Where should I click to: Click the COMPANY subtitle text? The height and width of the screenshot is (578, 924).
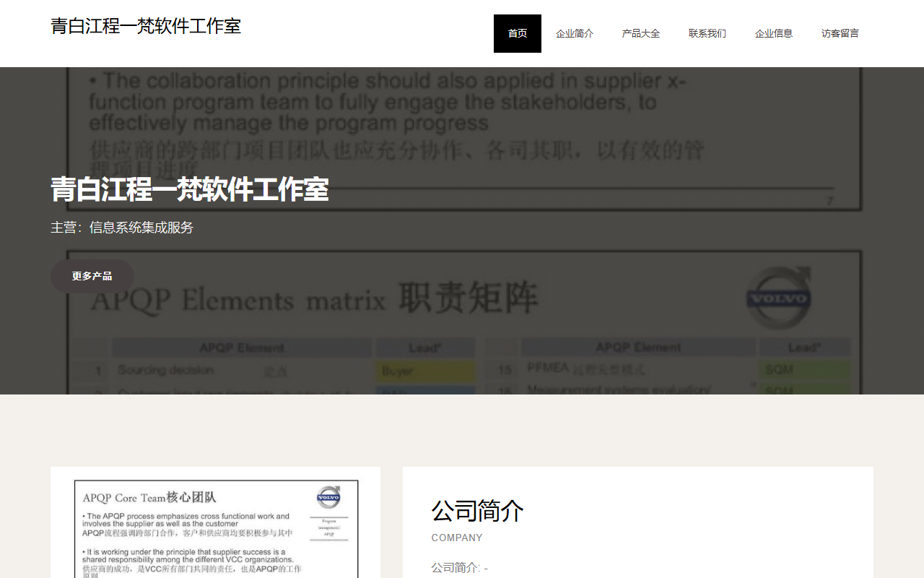coord(457,538)
